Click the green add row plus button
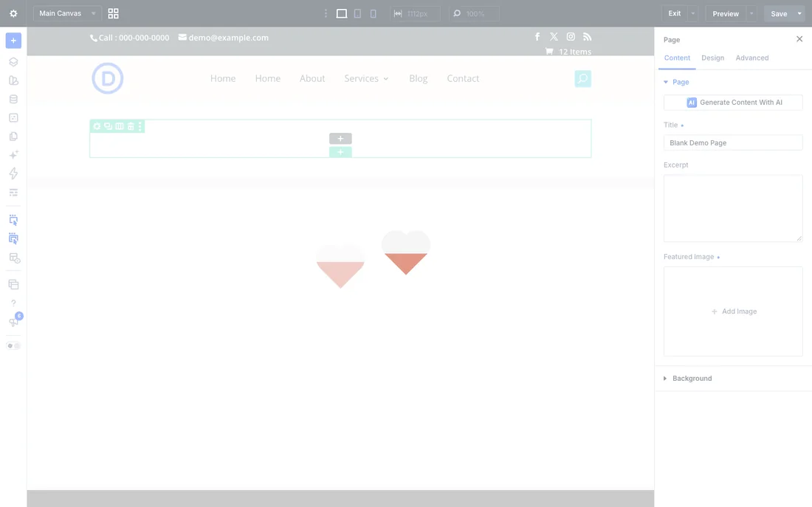Image resolution: width=812 pixels, height=507 pixels. [340, 152]
